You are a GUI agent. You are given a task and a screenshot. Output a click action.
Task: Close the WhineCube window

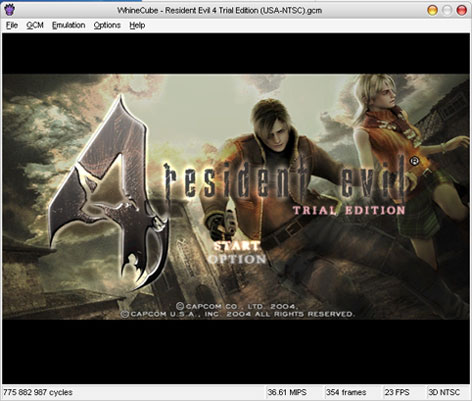462,10
